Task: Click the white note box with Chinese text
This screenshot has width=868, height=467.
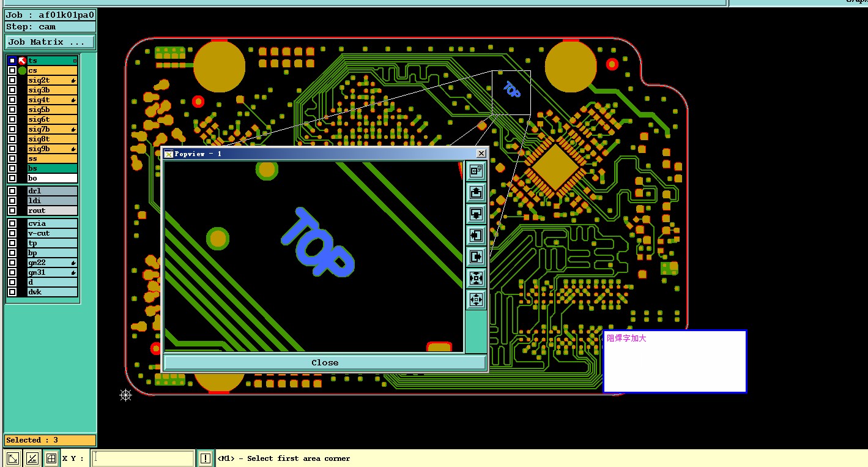Action: click(x=675, y=361)
